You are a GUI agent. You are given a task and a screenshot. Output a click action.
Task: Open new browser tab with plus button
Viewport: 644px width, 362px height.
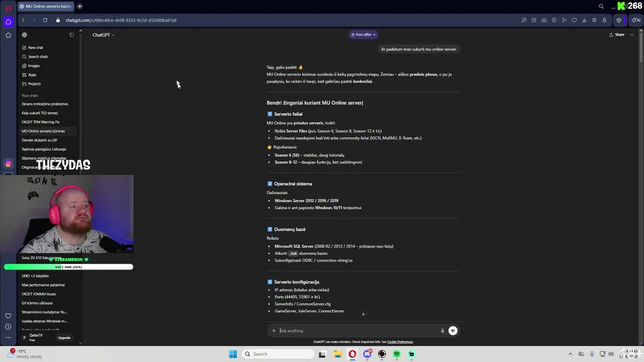(x=79, y=7)
